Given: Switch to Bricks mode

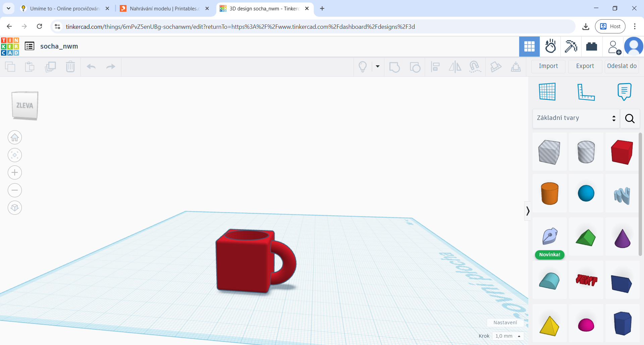Looking at the screenshot, I should tap(591, 47).
